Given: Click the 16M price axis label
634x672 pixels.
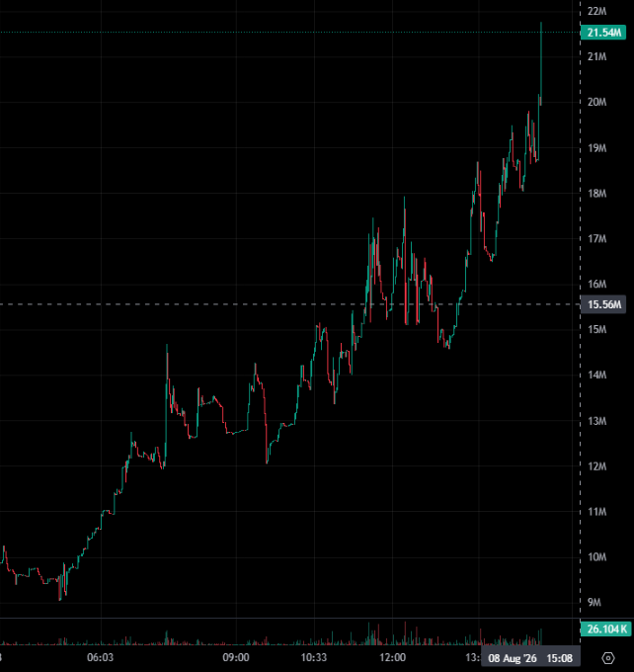Looking at the screenshot, I should (x=596, y=285).
